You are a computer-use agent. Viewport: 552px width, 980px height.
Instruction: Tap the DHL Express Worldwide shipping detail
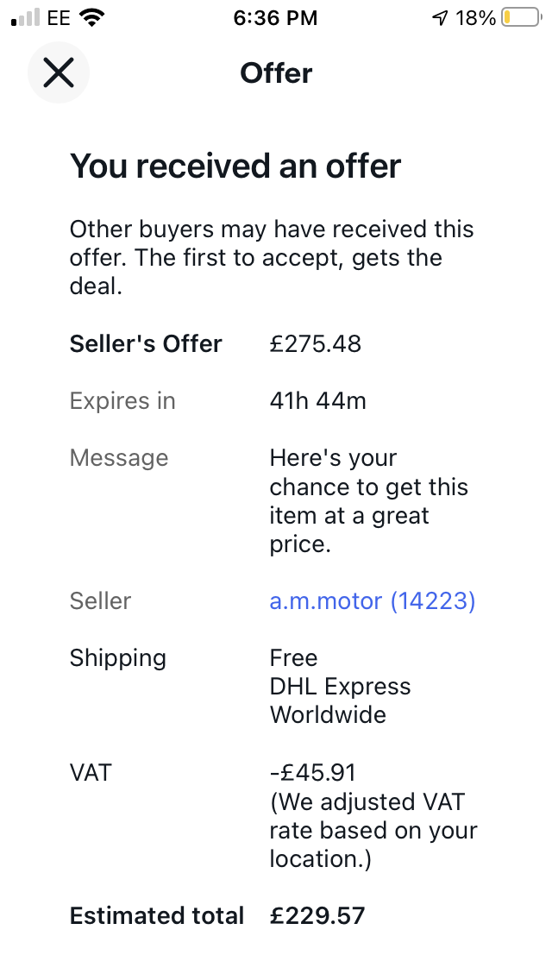pos(340,700)
